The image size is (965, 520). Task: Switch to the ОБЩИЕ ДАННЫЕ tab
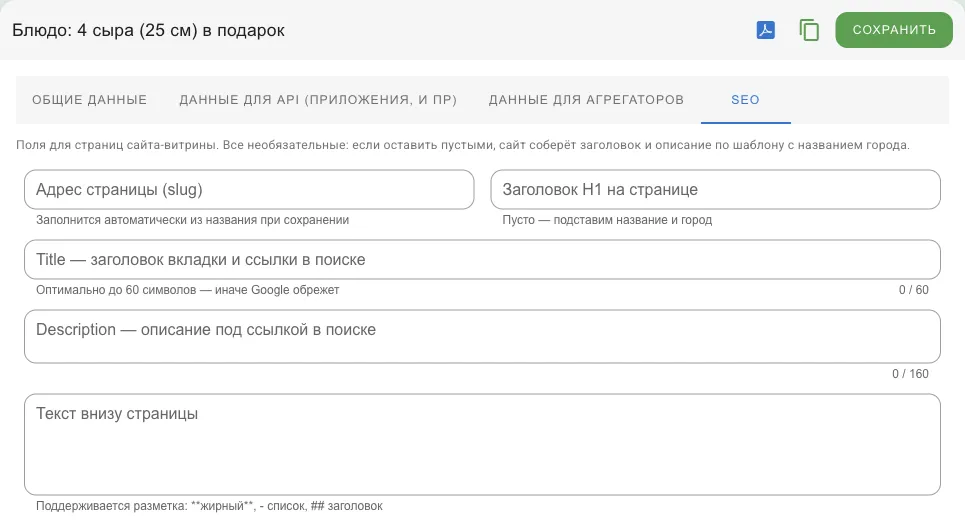point(89,100)
